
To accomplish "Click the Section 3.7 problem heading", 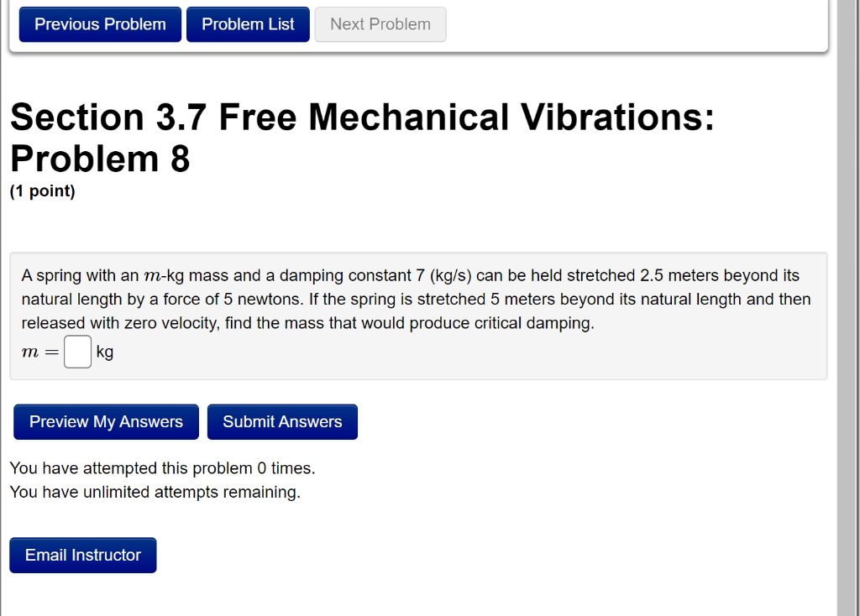I will (361, 137).
